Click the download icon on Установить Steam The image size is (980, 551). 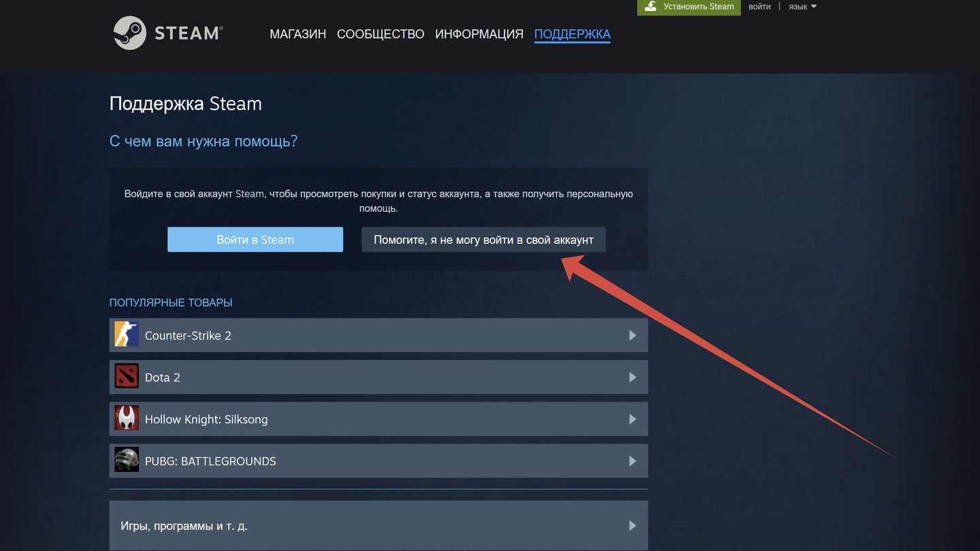(651, 7)
